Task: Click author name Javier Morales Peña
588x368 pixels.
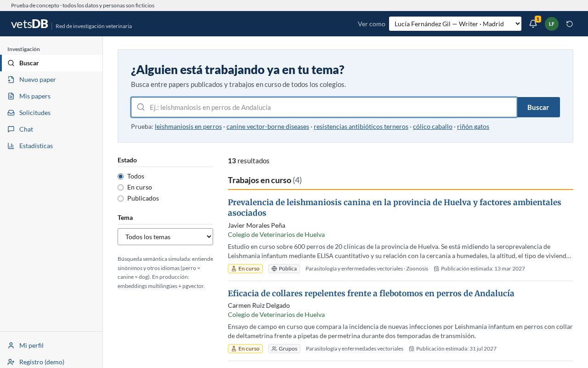Action: point(256,225)
